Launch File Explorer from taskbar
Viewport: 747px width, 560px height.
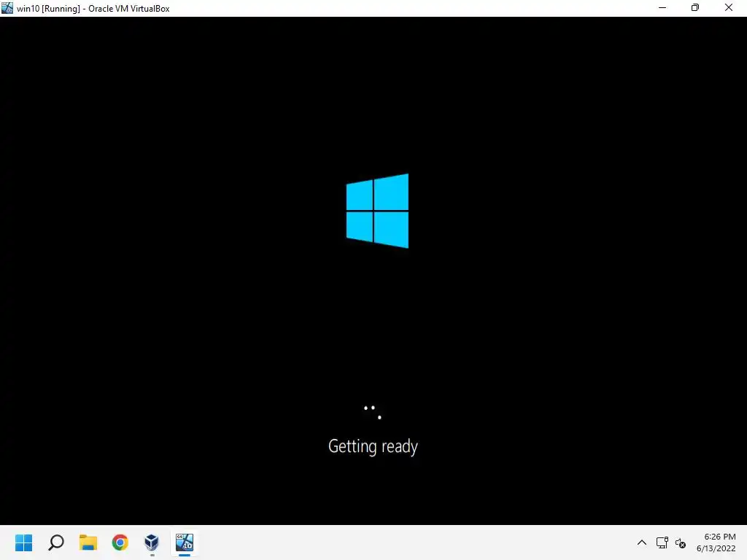pos(88,542)
